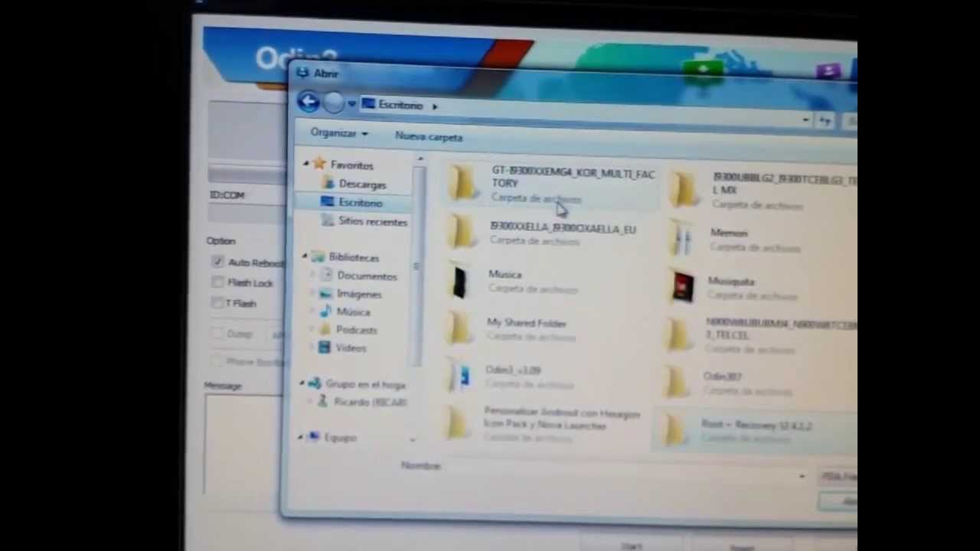Toggle Flash Lock checkbox in Odin
This screenshot has width=980, height=551.
[217, 282]
